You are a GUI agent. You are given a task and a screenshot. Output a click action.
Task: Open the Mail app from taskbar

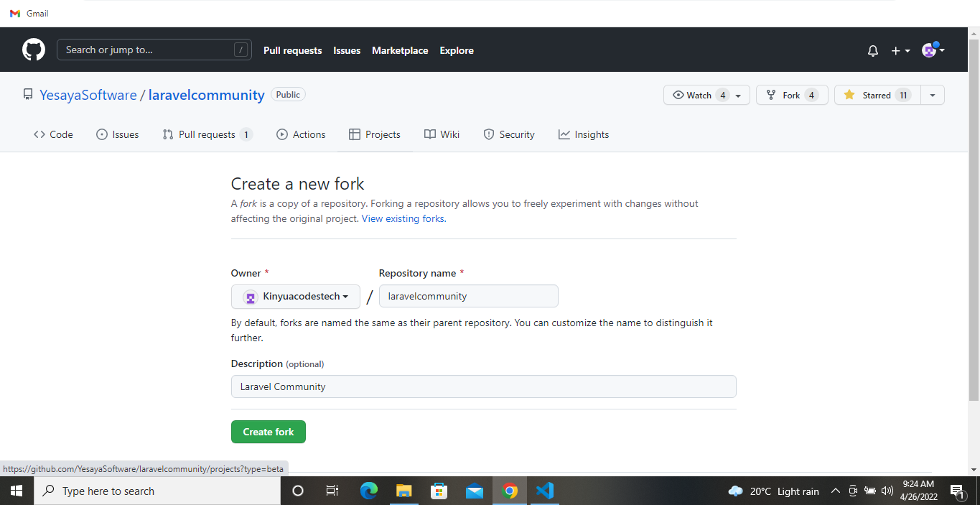pyautogui.click(x=474, y=491)
